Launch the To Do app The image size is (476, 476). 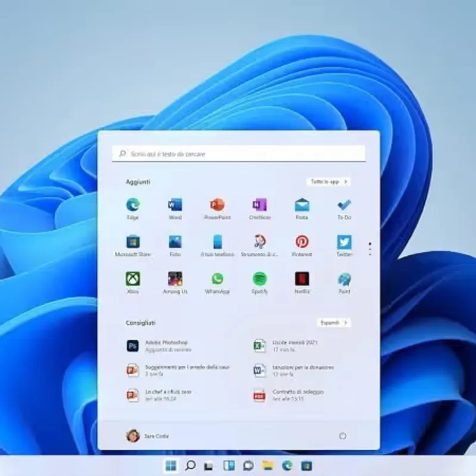click(x=345, y=208)
